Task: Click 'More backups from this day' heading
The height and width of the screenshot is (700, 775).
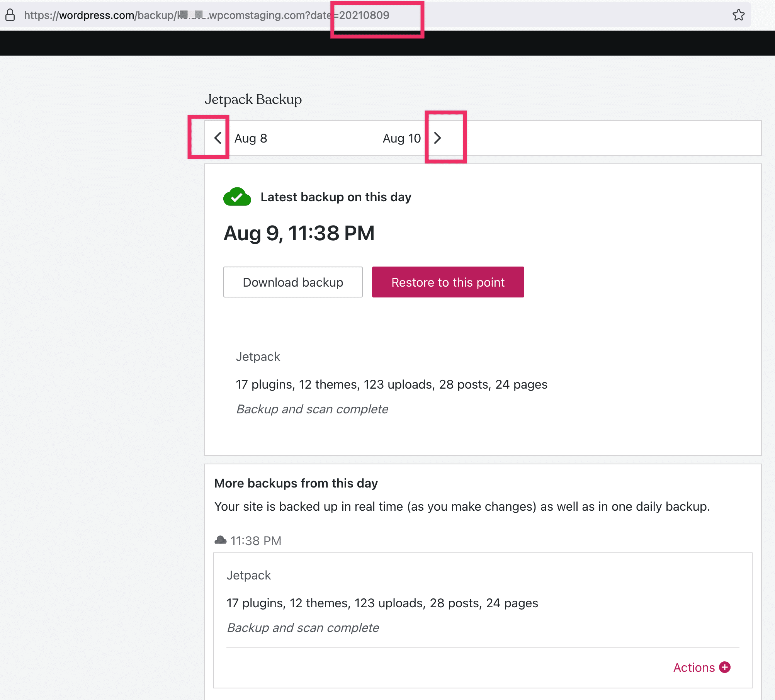Action: 296,483
